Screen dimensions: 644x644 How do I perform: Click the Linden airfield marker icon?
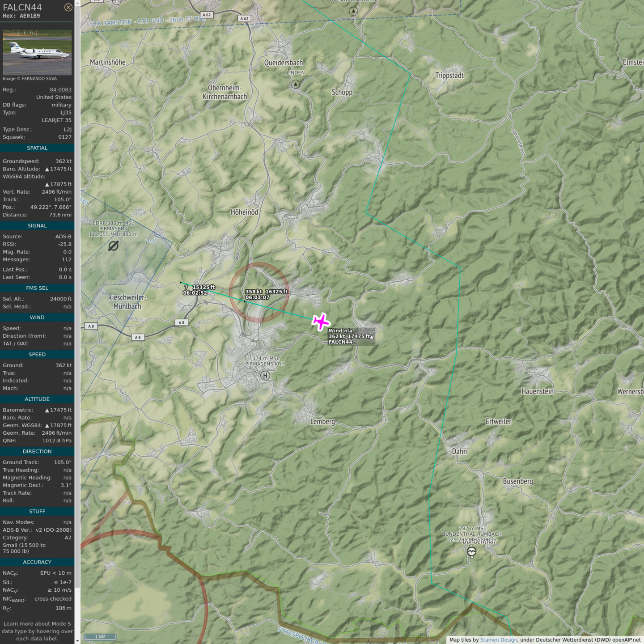(x=296, y=84)
